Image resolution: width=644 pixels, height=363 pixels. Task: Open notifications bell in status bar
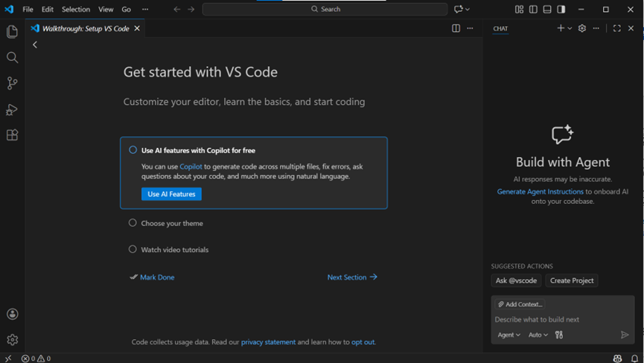pyautogui.click(x=634, y=358)
